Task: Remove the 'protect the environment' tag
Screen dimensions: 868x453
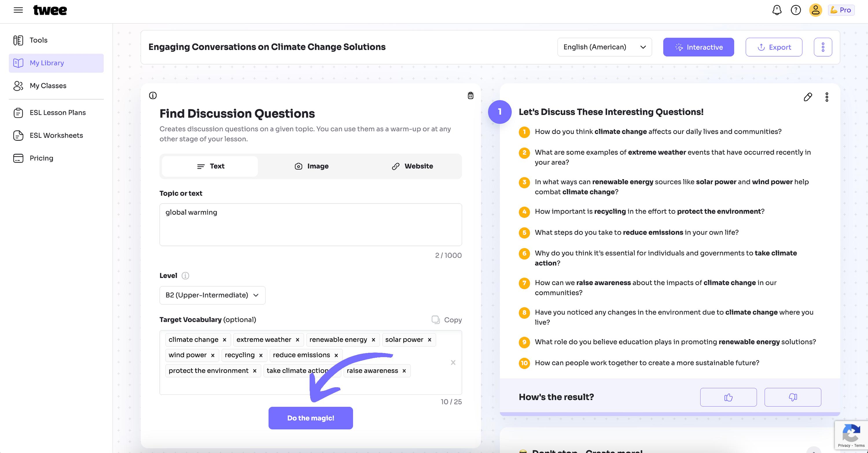Action: pyautogui.click(x=255, y=371)
